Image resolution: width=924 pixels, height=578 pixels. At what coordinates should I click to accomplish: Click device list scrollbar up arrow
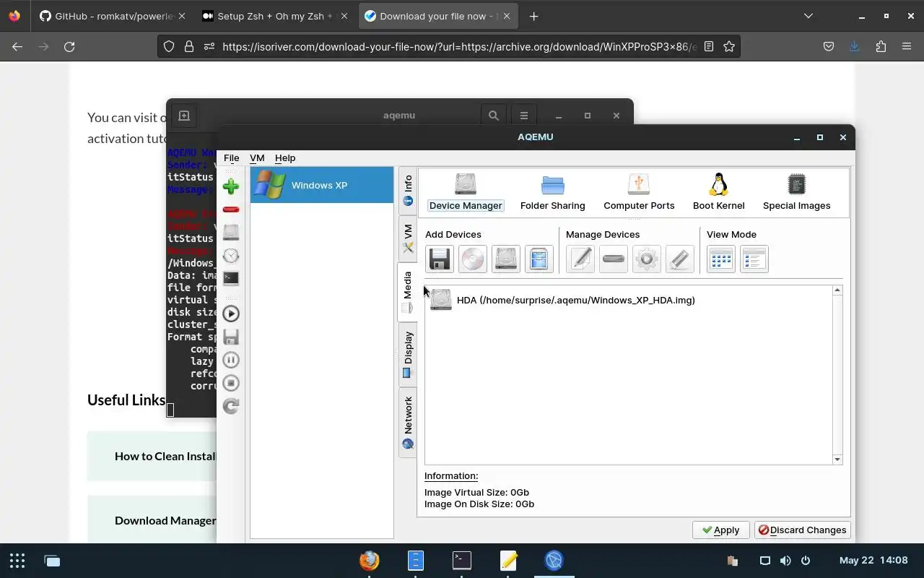point(837,290)
